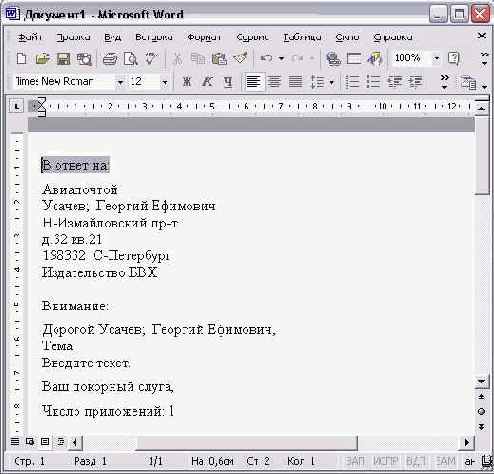494x474 pixels.
Task: Toggle underline formatting (Ч)
Action: point(228,82)
